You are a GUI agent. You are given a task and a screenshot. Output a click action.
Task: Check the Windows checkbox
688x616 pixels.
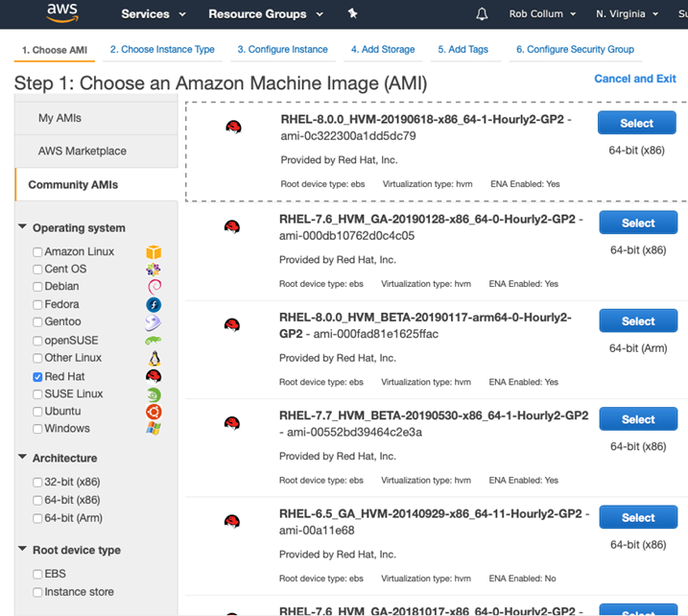pyautogui.click(x=37, y=429)
